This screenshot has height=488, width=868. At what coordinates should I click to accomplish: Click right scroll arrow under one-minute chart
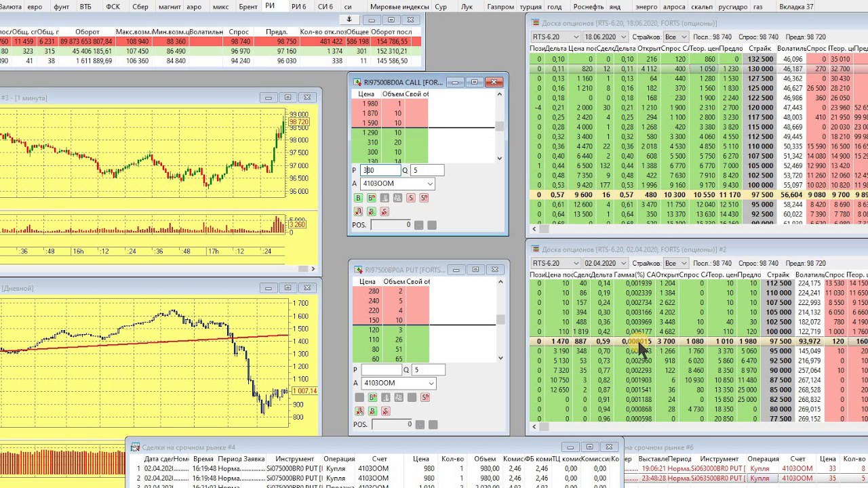point(313,269)
